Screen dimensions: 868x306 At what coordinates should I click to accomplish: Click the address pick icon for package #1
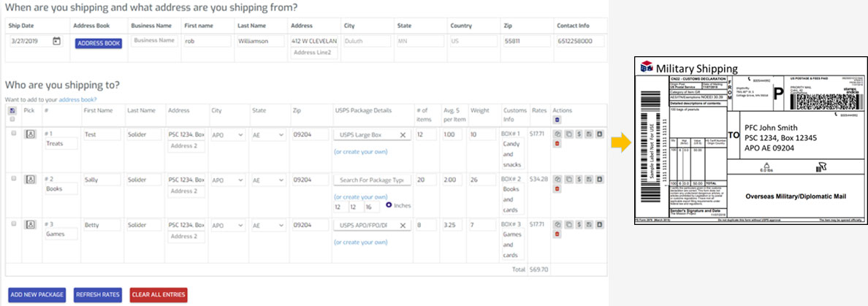(31, 135)
